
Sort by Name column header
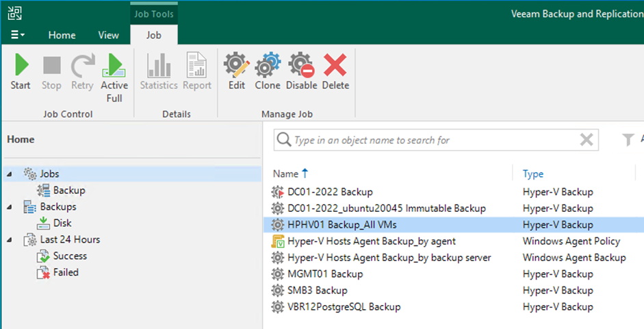tap(286, 174)
